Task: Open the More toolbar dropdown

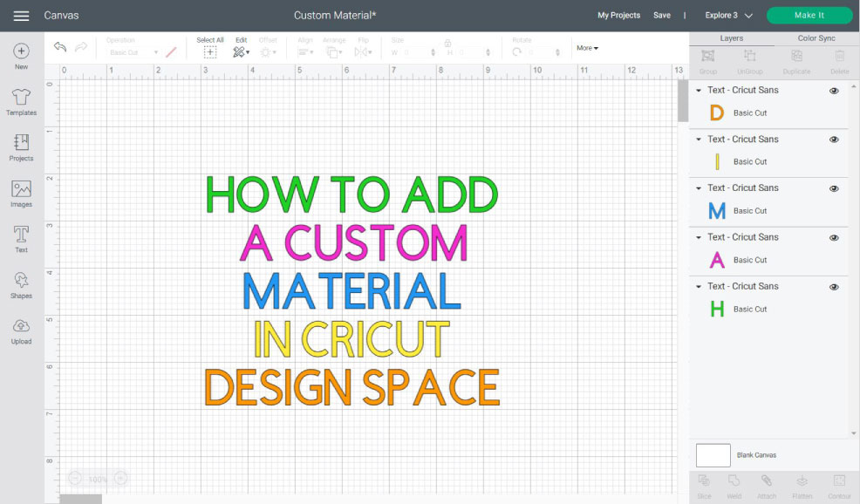Action: coord(587,48)
